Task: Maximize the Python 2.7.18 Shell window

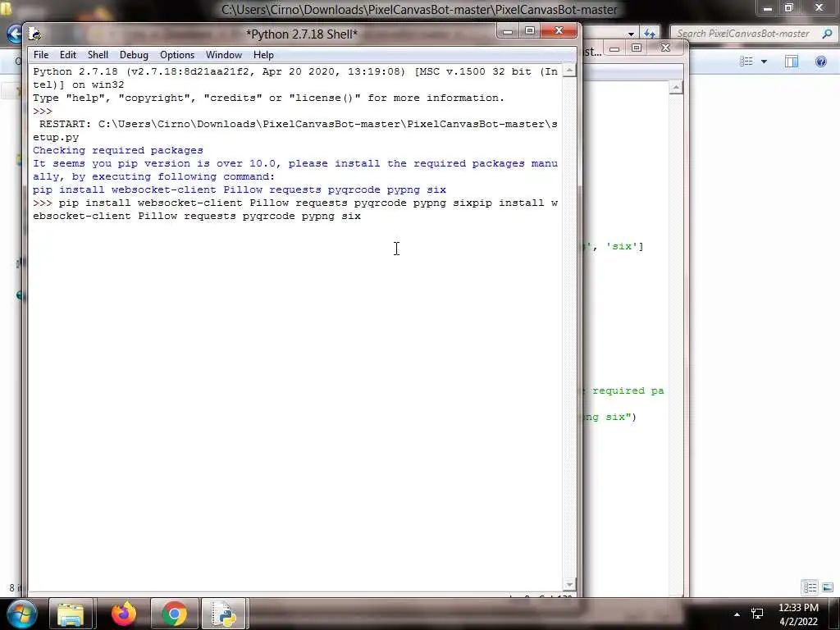Action: tap(530, 31)
